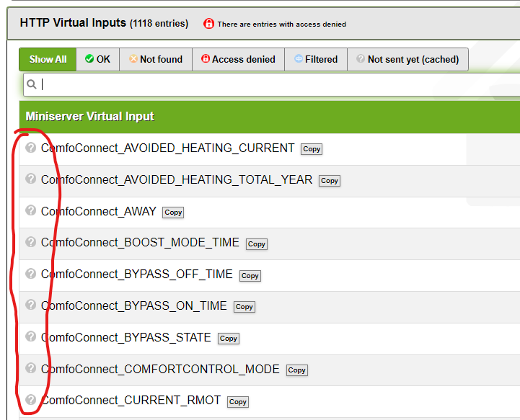The width and height of the screenshot is (520, 420).
Task: Select the ComfoConnect_AWAY entry text
Action: tap(99, 211)
